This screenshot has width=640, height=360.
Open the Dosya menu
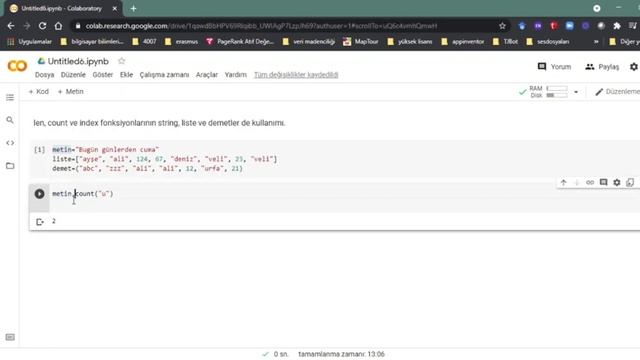point(44,75)
